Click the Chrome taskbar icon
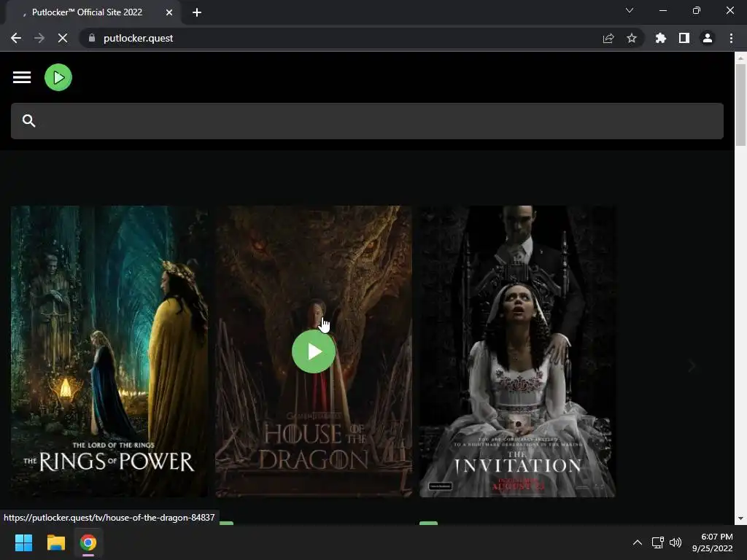 pos(88,542)
